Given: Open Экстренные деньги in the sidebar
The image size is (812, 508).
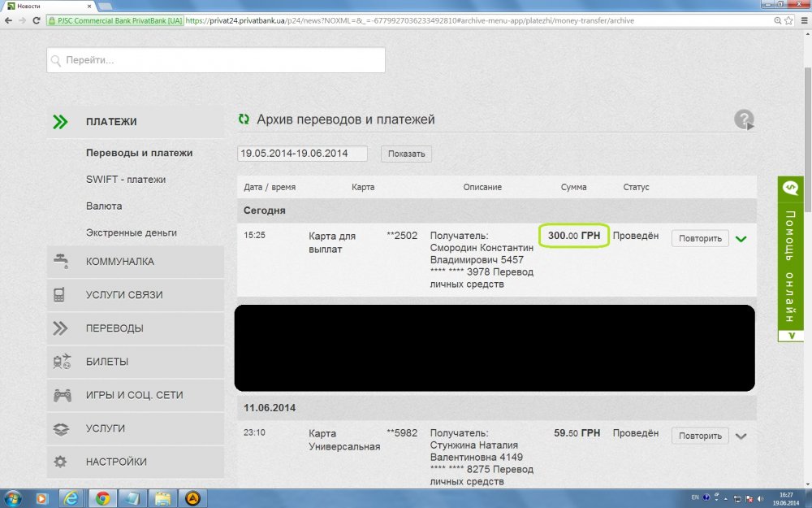Looking at the screenshot, I should 132,232.
